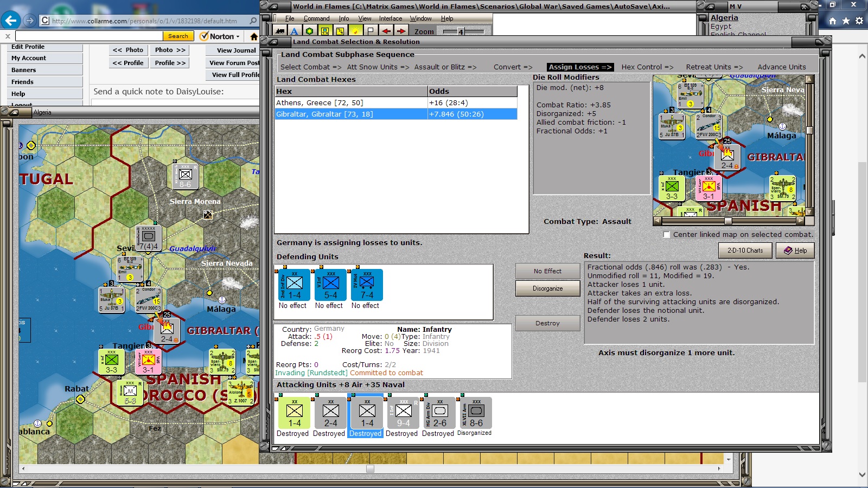868x488 pixels.
Task: Select the 2-6 armor attacking unit
Action: [440, 413]
